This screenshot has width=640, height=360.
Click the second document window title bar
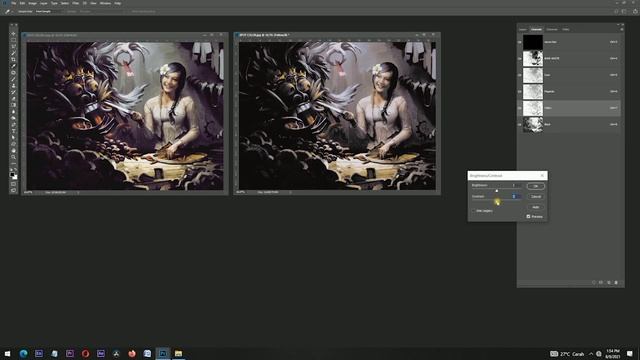[337, 35]
